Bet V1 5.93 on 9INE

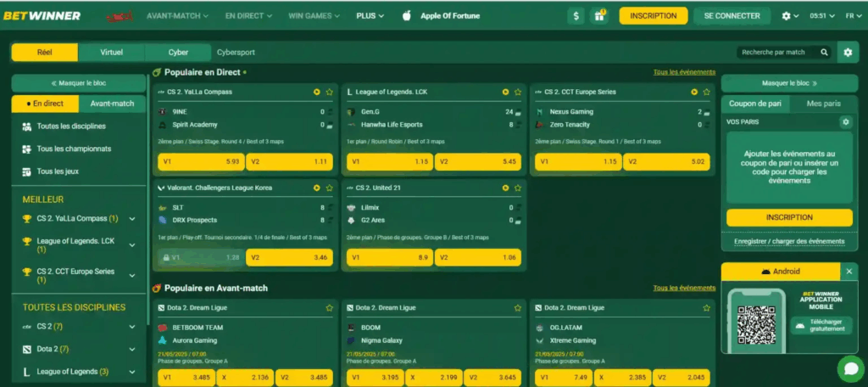[x=201, y=162]
